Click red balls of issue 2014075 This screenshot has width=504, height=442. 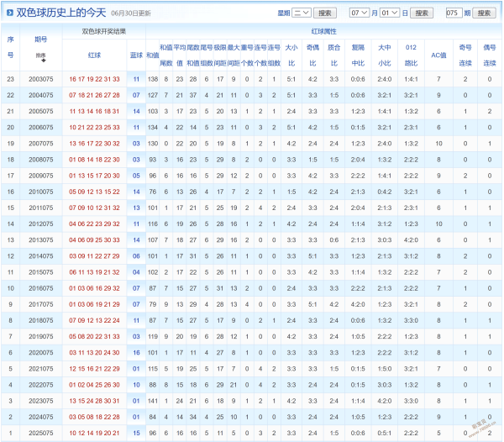[x=94, y=256]
